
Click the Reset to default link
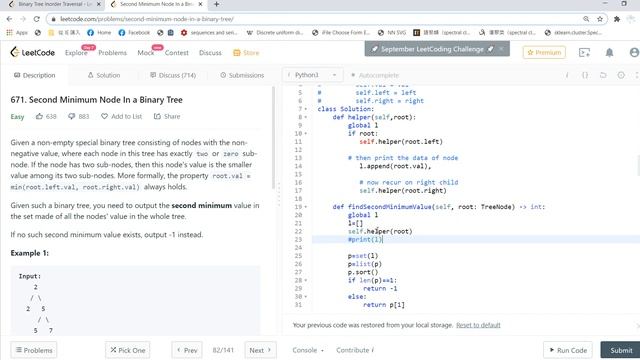point(478,325)
